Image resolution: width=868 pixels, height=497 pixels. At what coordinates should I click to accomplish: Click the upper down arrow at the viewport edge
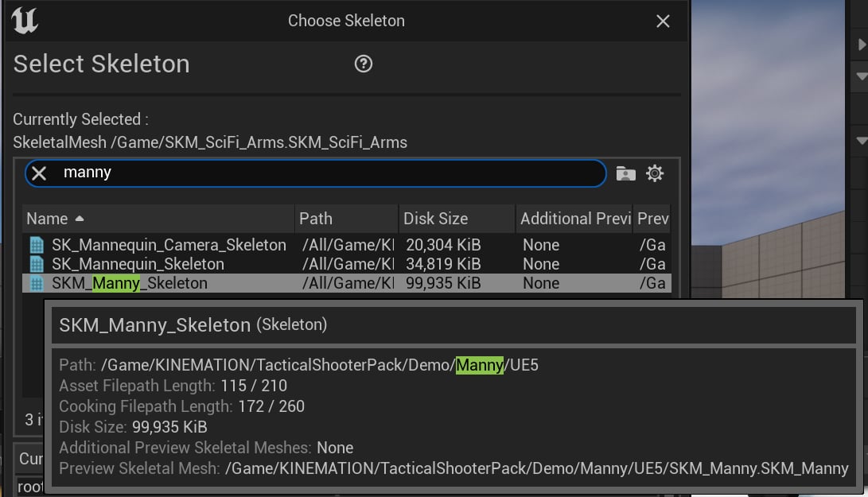[862, 76]
